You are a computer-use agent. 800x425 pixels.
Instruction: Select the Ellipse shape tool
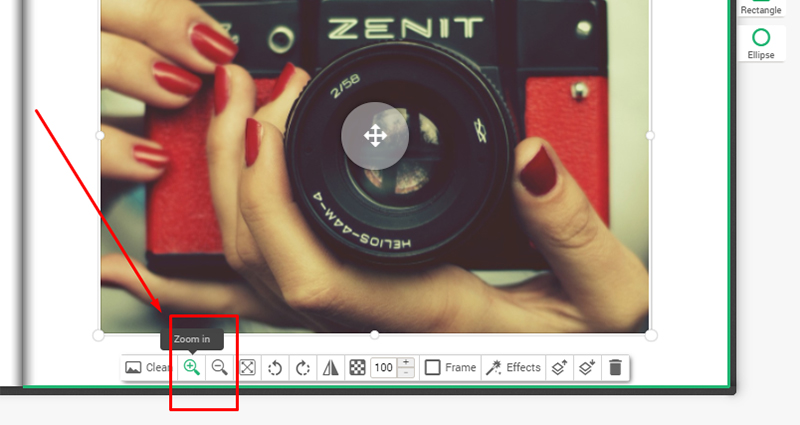(x=761, y=44)
